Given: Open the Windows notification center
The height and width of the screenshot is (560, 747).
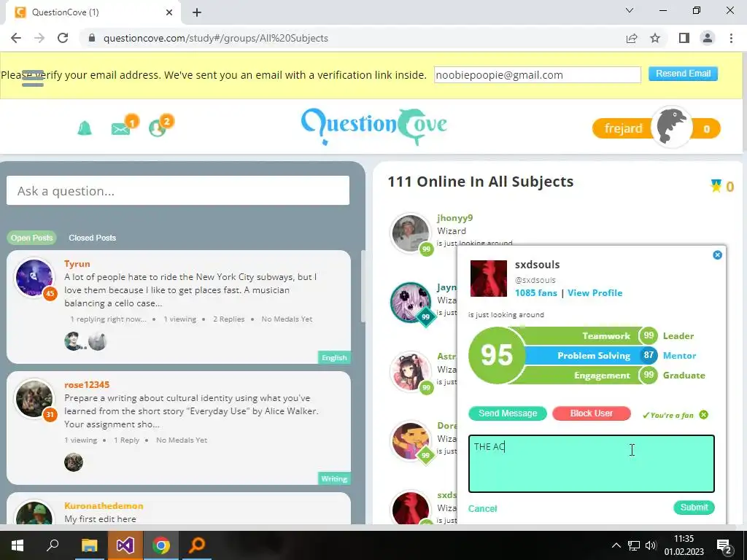Looking at the screenshot, I should point(724,546).
